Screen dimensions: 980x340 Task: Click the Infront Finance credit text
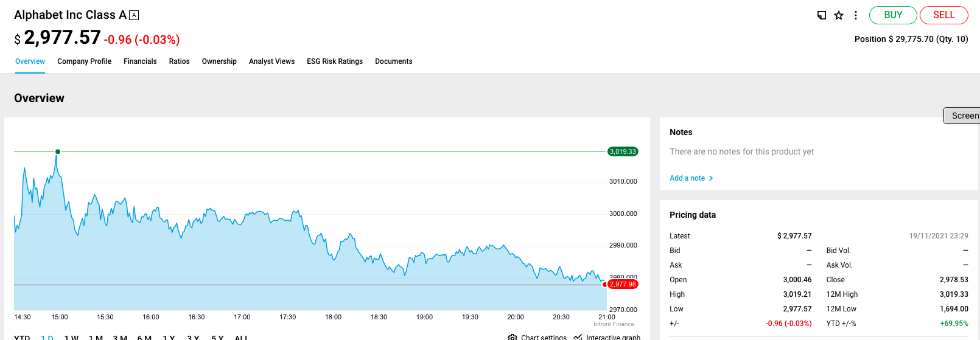(x=614, y=324)
